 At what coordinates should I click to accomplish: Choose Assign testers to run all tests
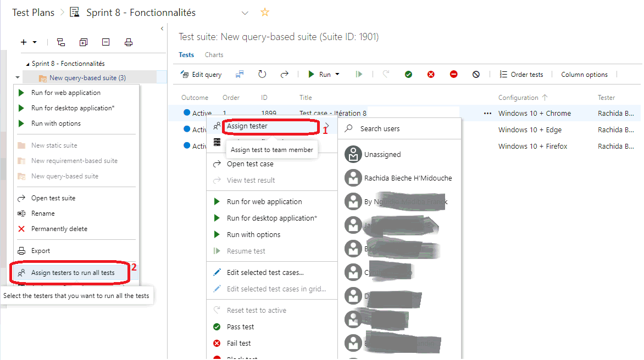(73, 273)
